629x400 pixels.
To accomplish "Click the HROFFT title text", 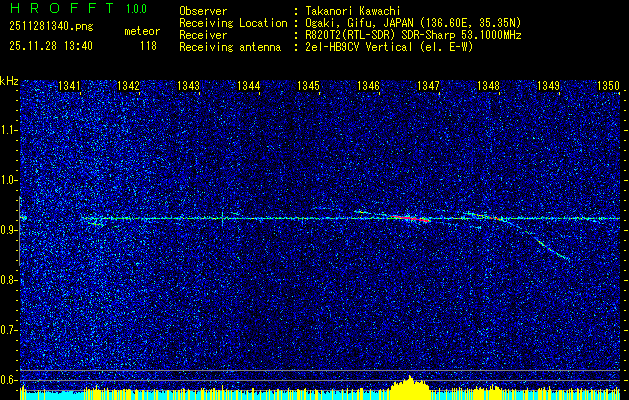I will pyautogui.click(x=62, y=8).
